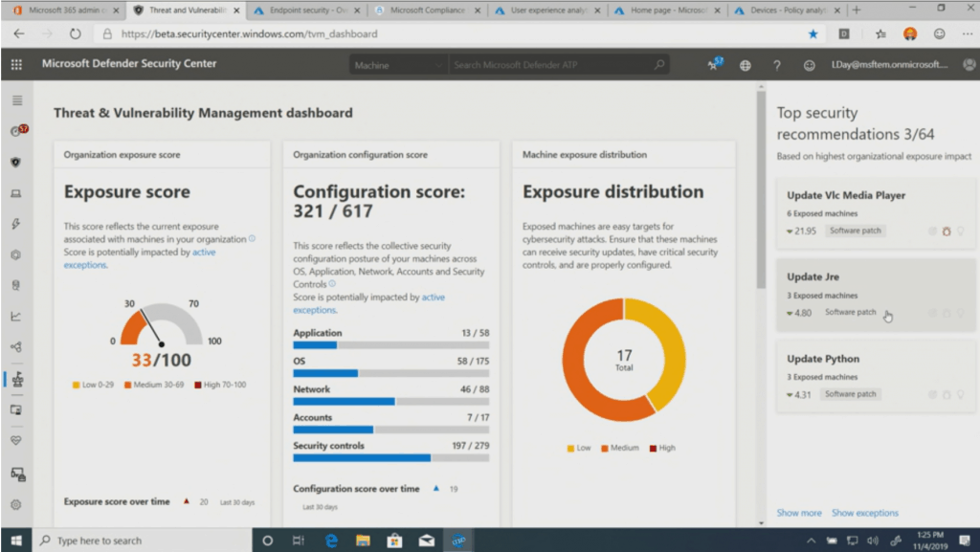Viewport: 980px width, 552px height.
Task: Expand the hamburger navigation menu
Action: (x=17, y=100)
